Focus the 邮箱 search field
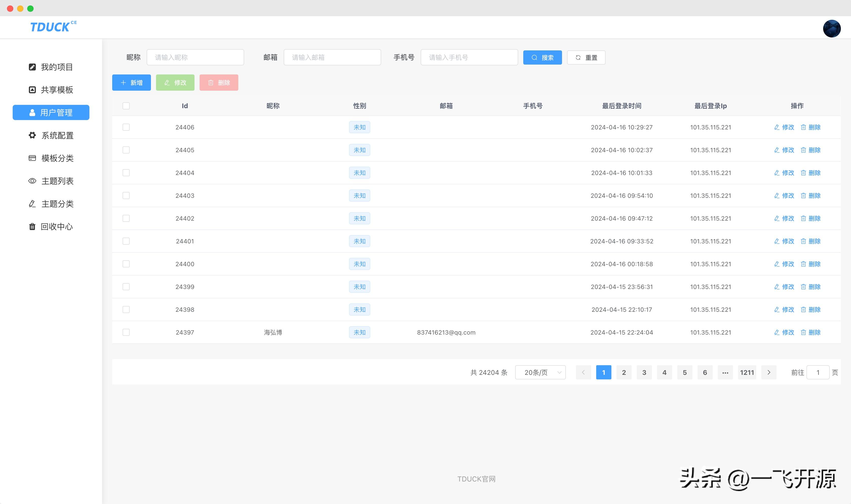Screen dimensions: 851x504 332,57
